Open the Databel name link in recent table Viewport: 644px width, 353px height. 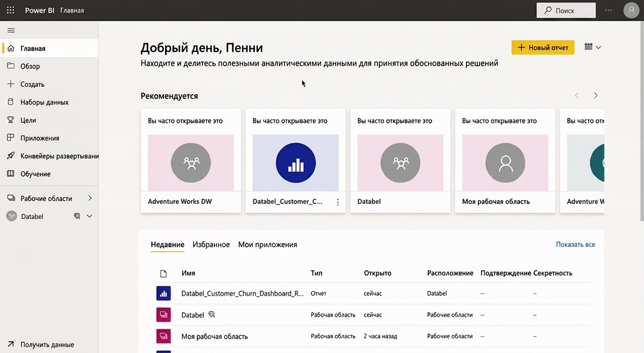(x=192, y=315)
